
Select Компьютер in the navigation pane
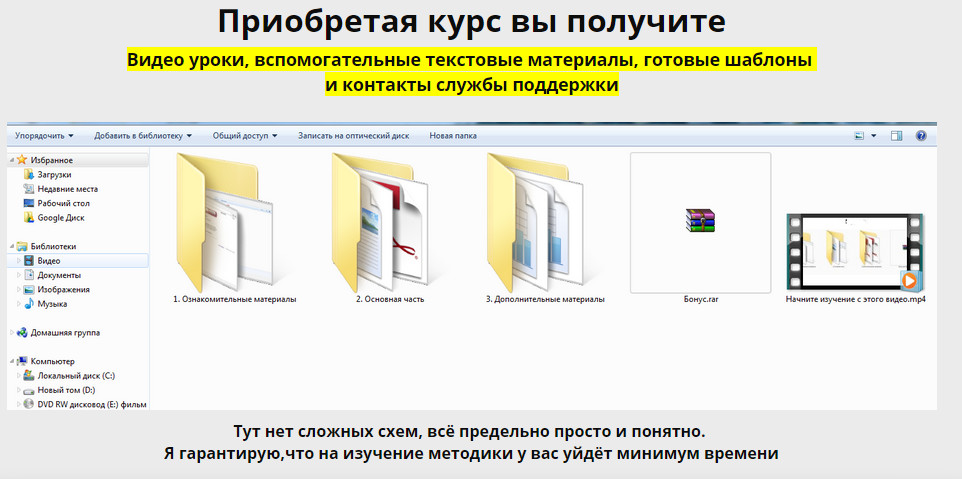click(52, 361)
